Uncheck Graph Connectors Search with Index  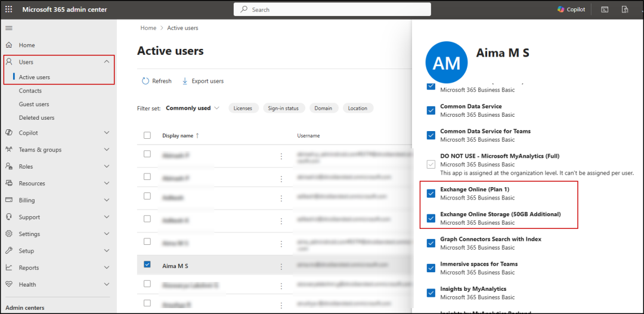[431, 243]
